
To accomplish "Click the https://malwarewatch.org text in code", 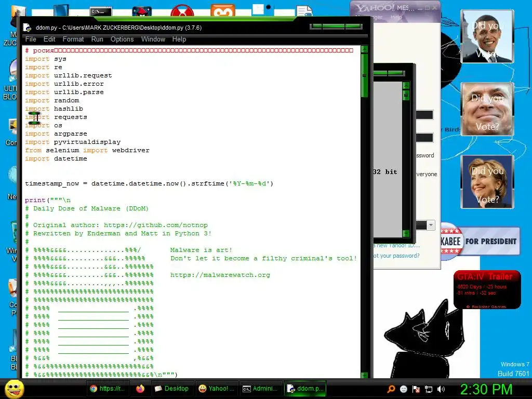I will [x=220, y=275].
